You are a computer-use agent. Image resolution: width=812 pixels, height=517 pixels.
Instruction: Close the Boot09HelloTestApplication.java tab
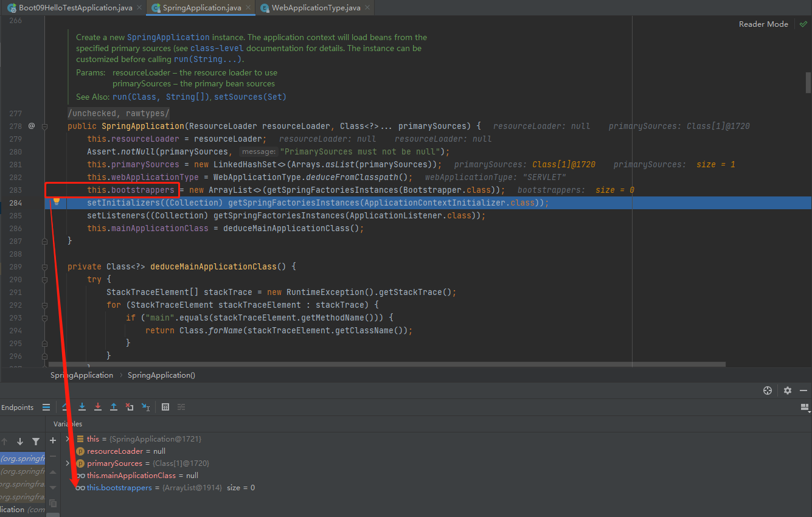(x=139, y=7)
